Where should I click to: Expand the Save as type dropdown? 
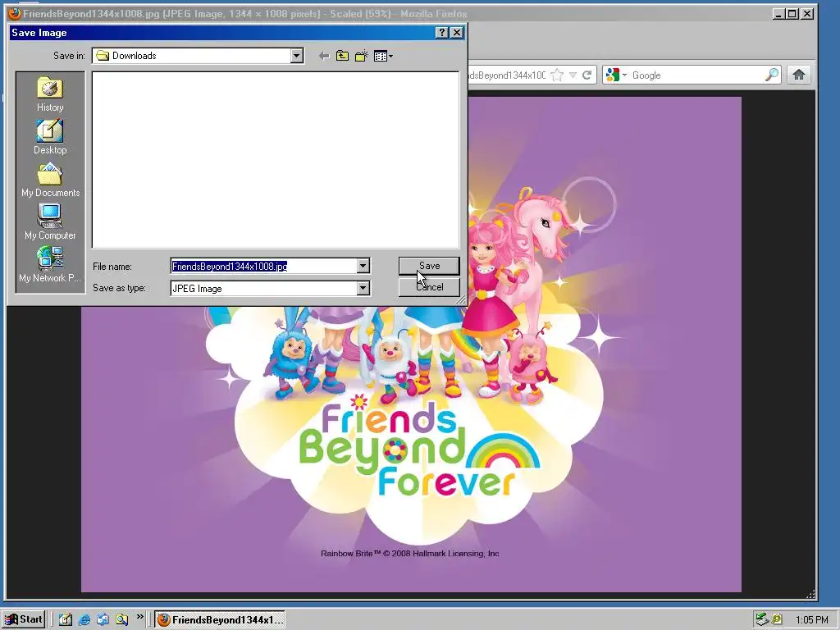pyautogui.click(x=363, y=288)
